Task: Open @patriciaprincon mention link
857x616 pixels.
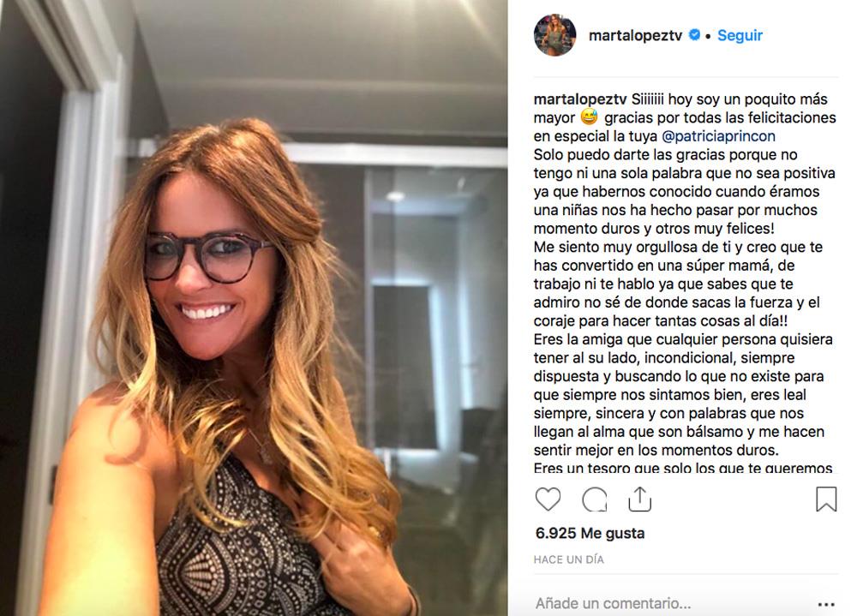Action: [718, 136]
